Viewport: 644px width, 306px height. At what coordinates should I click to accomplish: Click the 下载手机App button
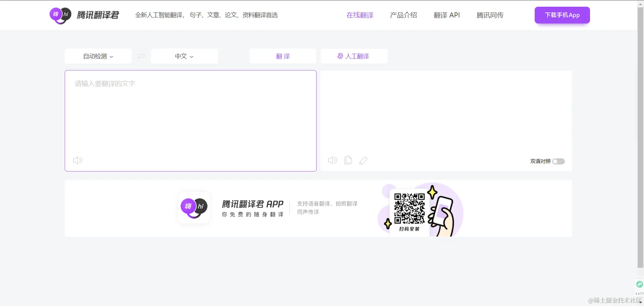pyautogui.click(x=562, y=15)
